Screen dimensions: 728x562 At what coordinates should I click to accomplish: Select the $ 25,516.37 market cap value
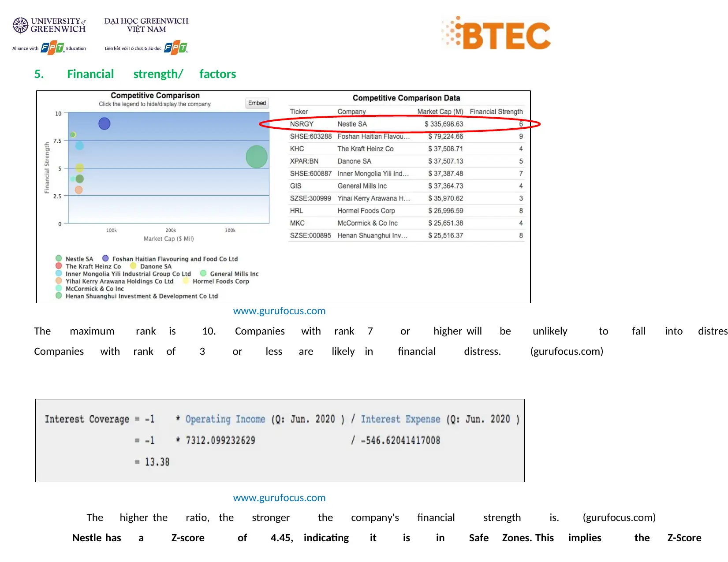coord(446,235)
